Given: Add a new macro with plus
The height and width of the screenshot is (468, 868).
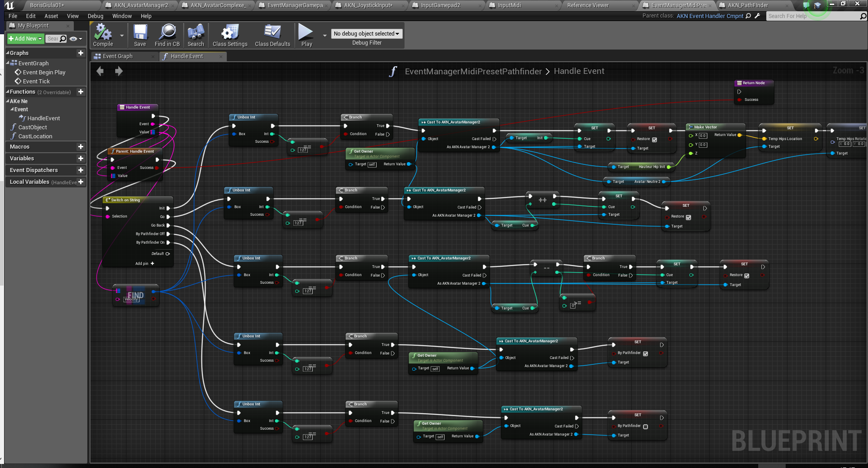Looking at the screenshot, I should (81, 146).
